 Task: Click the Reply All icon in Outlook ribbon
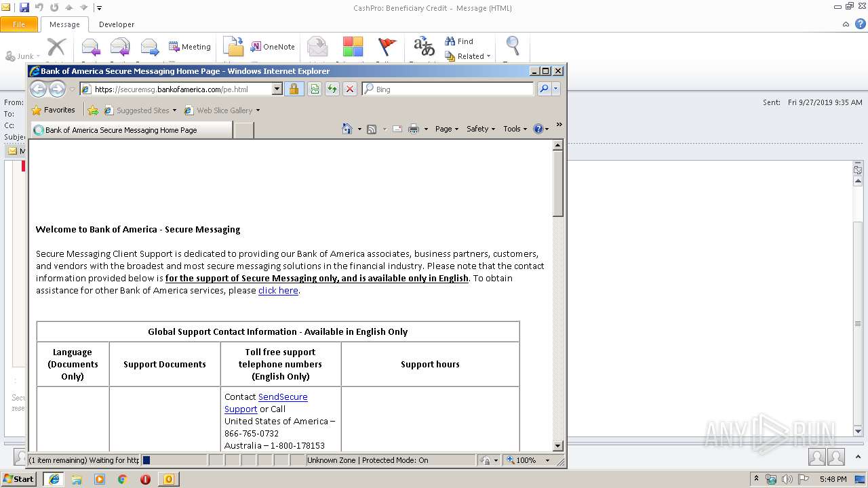[x=120, y=47]
